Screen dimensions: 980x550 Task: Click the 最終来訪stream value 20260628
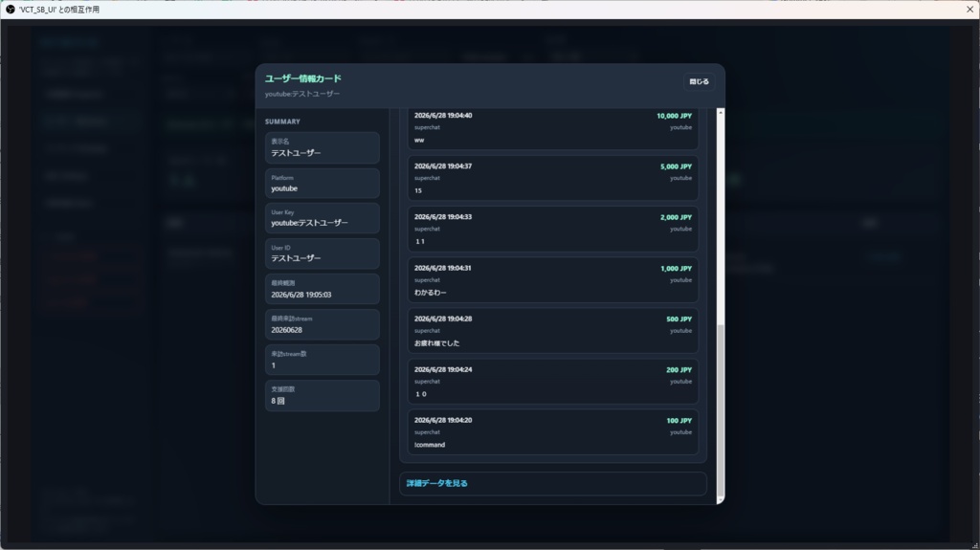pyautogui.click(x=286, y=330)
